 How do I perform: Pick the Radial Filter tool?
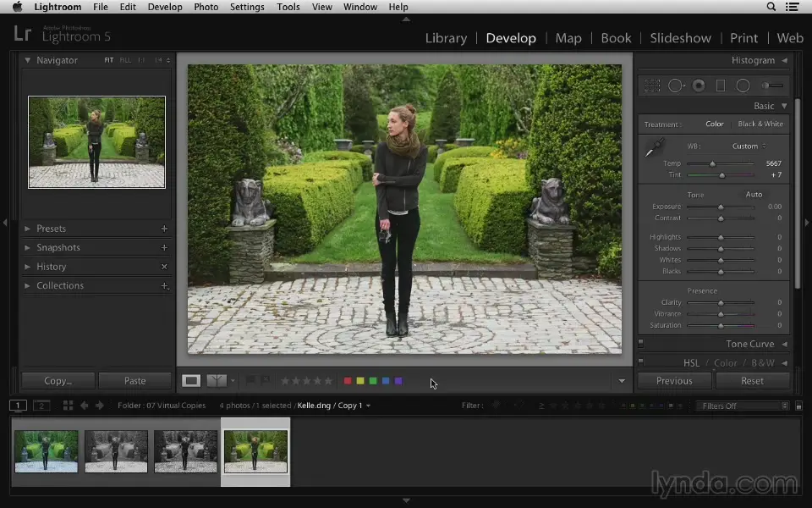(x=743, y=86)
